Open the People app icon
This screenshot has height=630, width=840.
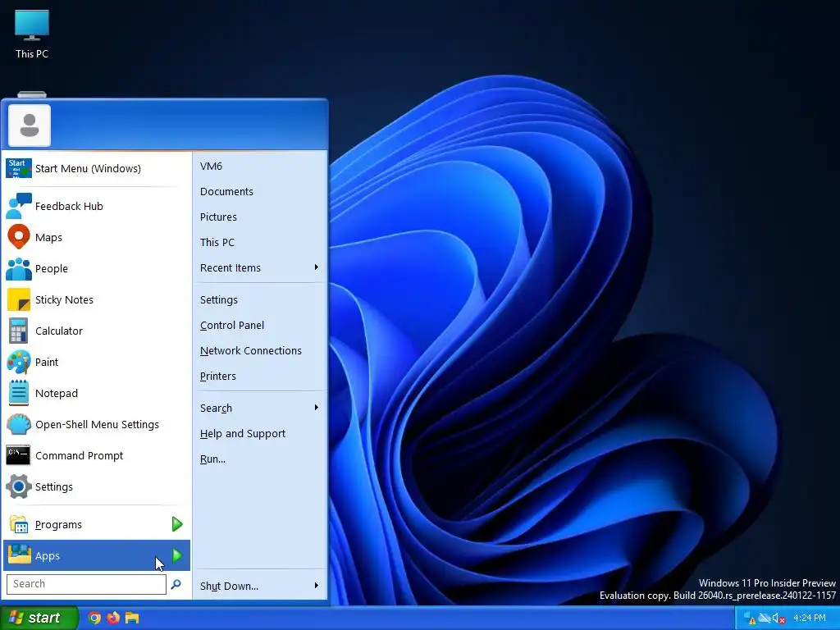pyautogui.click(x=18, y=268)
